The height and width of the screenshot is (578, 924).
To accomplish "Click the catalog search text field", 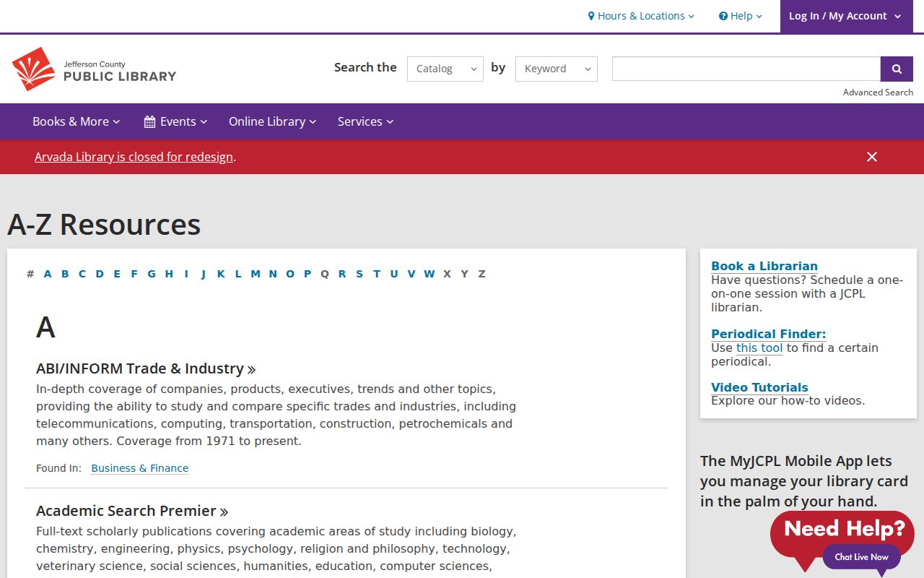I will (746, 69).
